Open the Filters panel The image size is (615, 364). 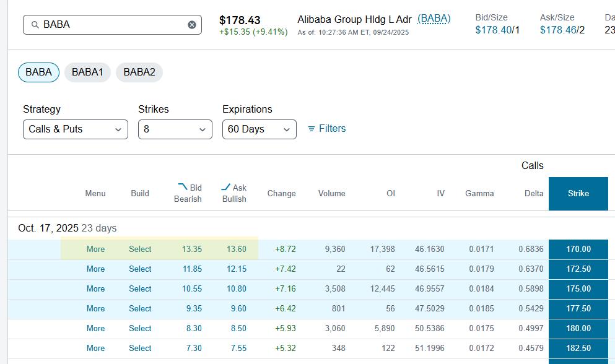327,128
